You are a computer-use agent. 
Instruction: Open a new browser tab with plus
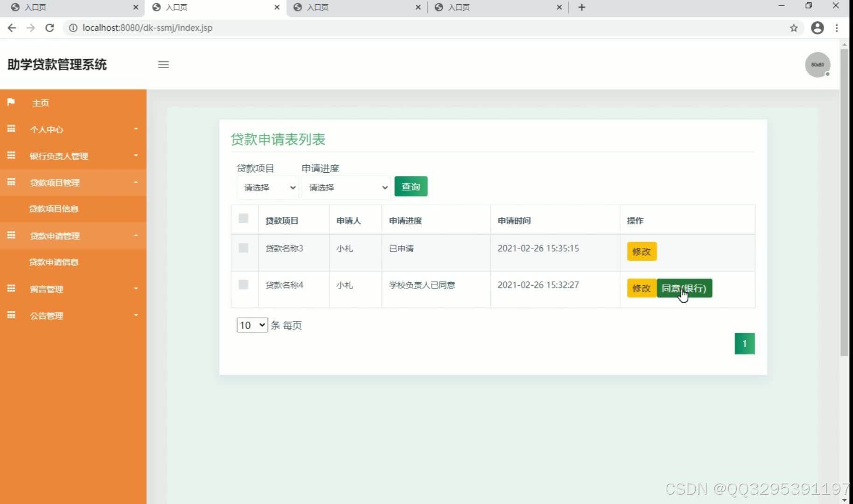[x=581, y=7]
